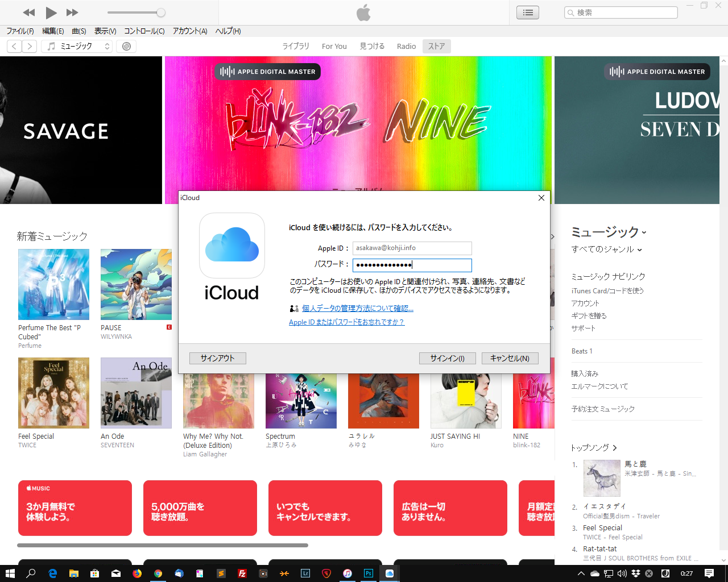Open the Windows Start menu

pyautogui.click(x=10, y=573)
